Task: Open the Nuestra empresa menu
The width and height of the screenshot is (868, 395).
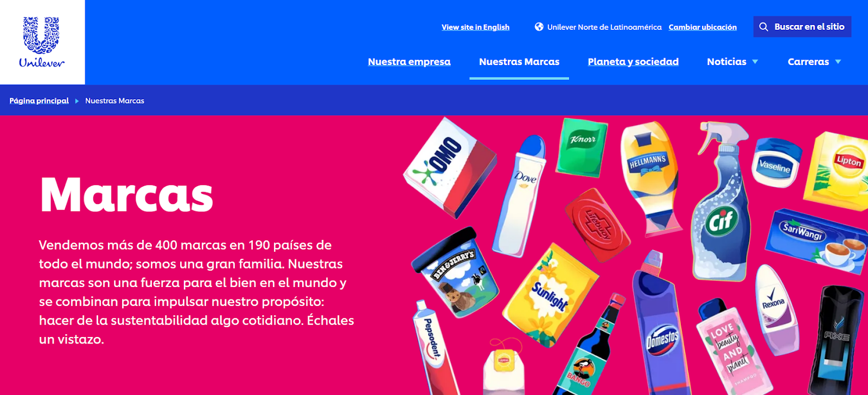Action: point(409,62)
